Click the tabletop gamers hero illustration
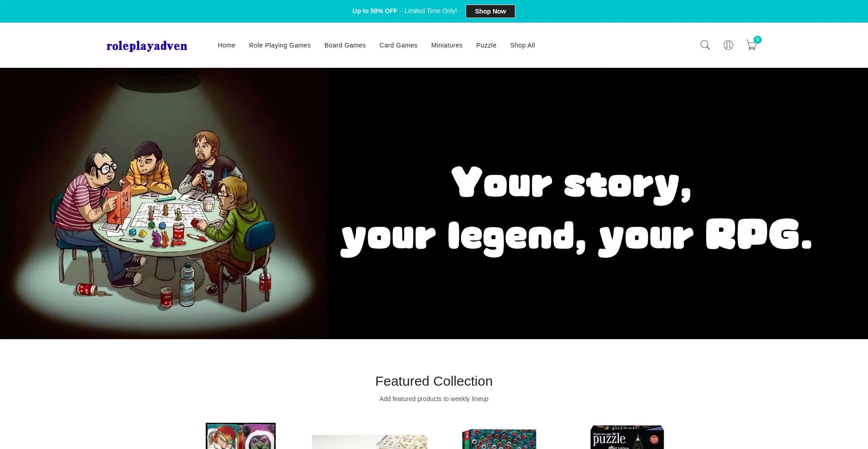The height and width of the screenshot is (449, 868). (164, 203)
